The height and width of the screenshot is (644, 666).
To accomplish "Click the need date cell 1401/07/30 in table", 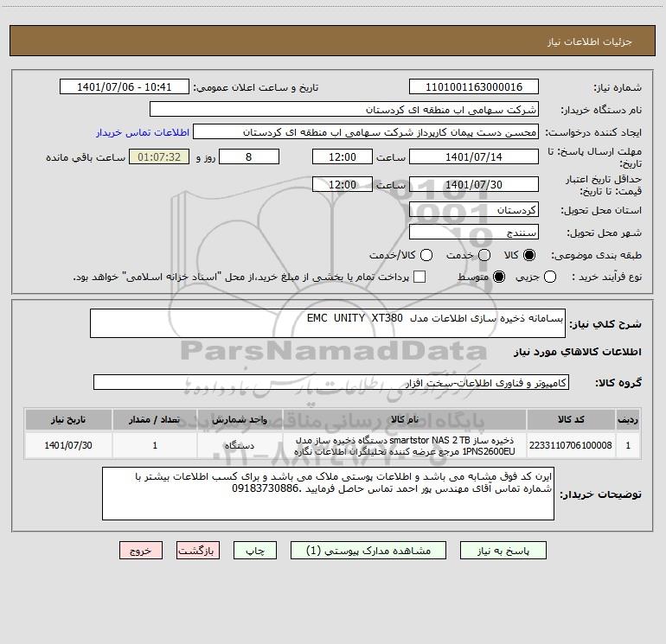I will [x=68, y=445].
